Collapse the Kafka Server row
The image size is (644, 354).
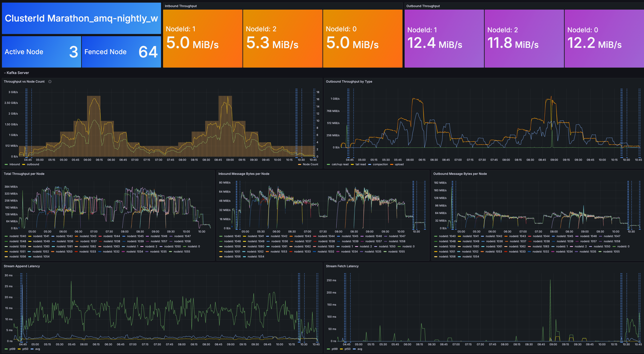pos(5,73)
